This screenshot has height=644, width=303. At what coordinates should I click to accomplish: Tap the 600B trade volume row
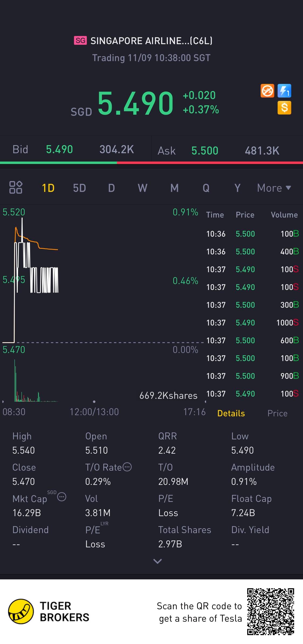(x=252, y=340)
